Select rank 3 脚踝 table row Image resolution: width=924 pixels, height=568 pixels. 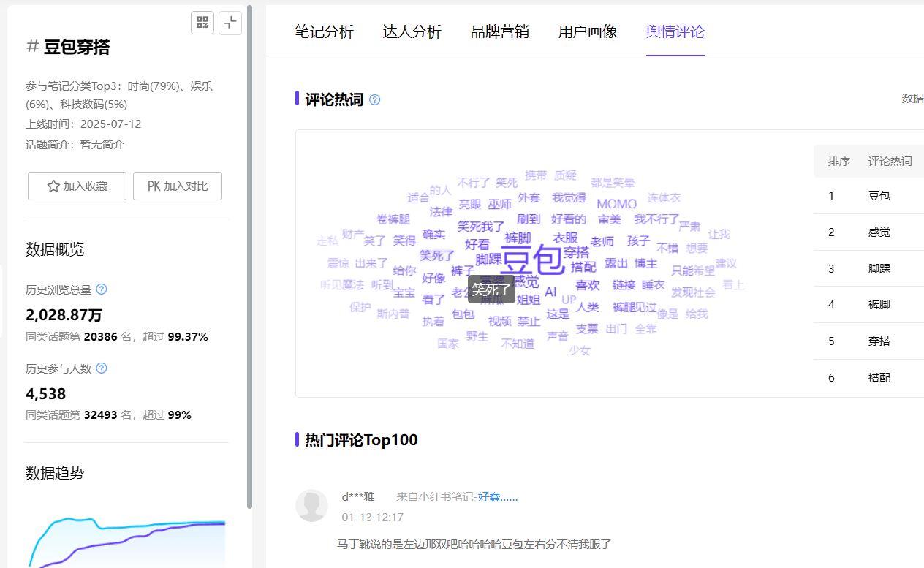(x=868, y=268)
